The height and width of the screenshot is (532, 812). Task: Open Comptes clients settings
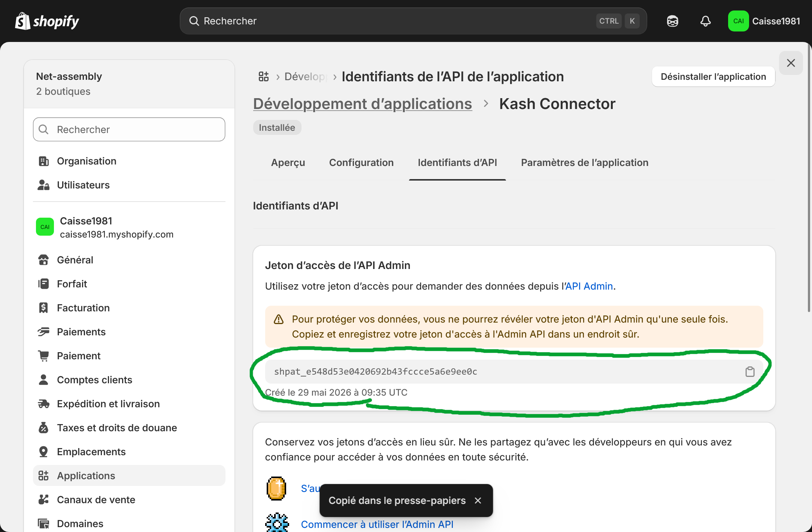click(x=129, y=380)
